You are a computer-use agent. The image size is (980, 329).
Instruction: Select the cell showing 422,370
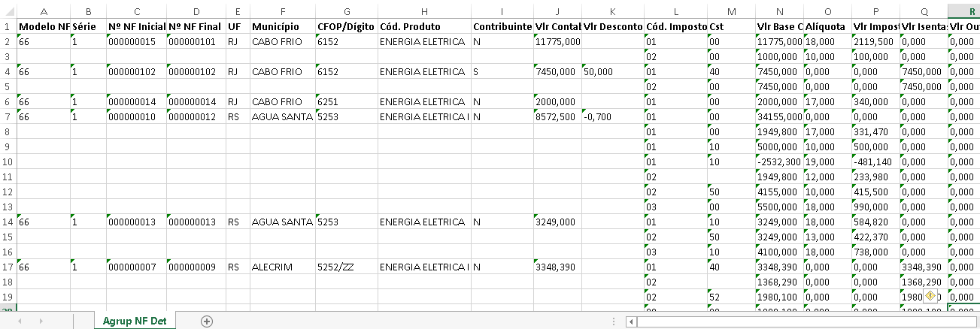875,237
